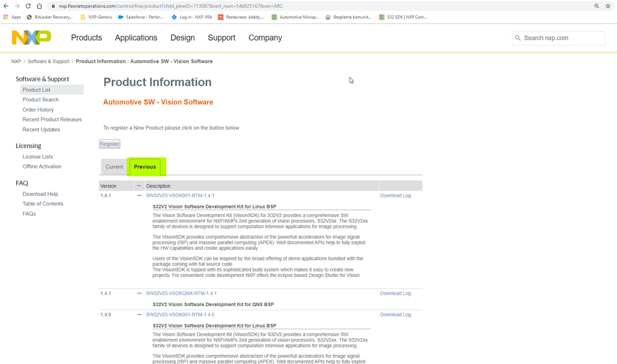
Task: Select Product List in sidebar
Action: 52,89
